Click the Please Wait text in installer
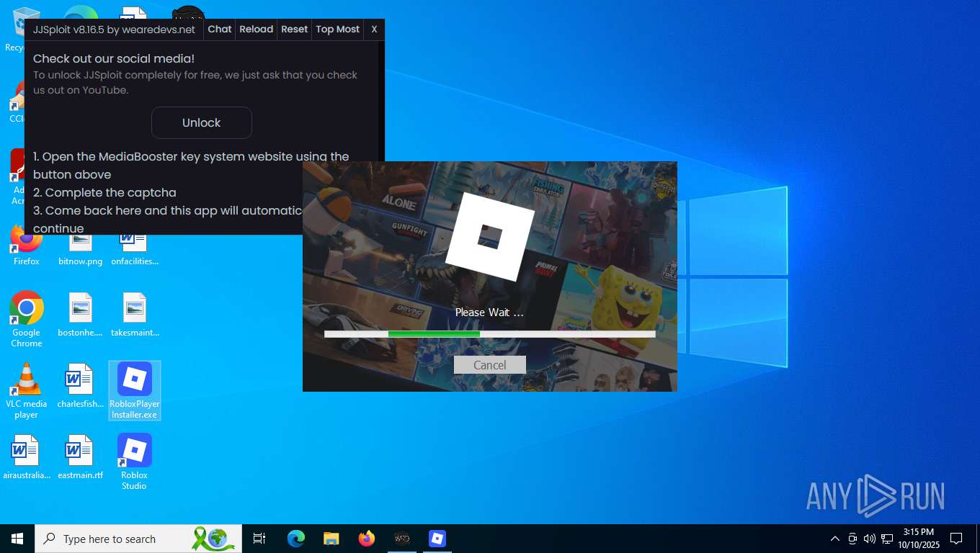Viewport: 980px width, 553px height. [489, 313]
